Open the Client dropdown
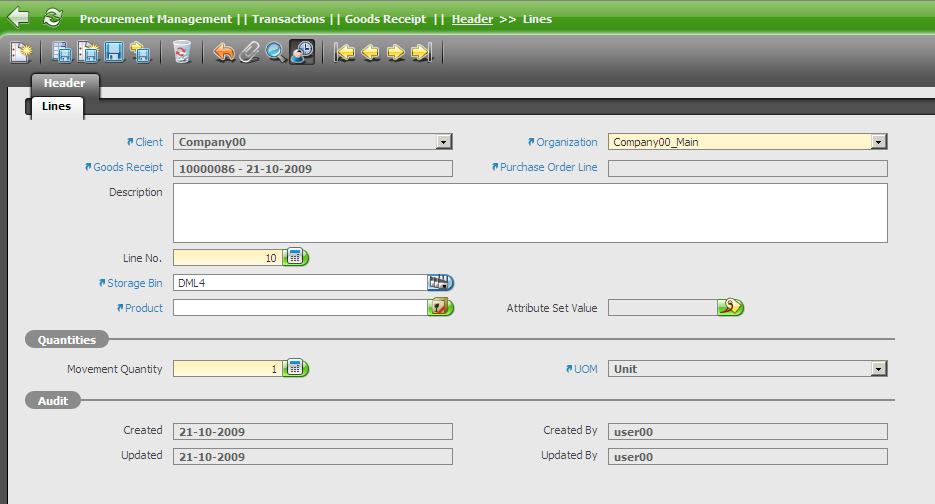The width and height of the screenshot is (935, 504). tap(444, 142)
